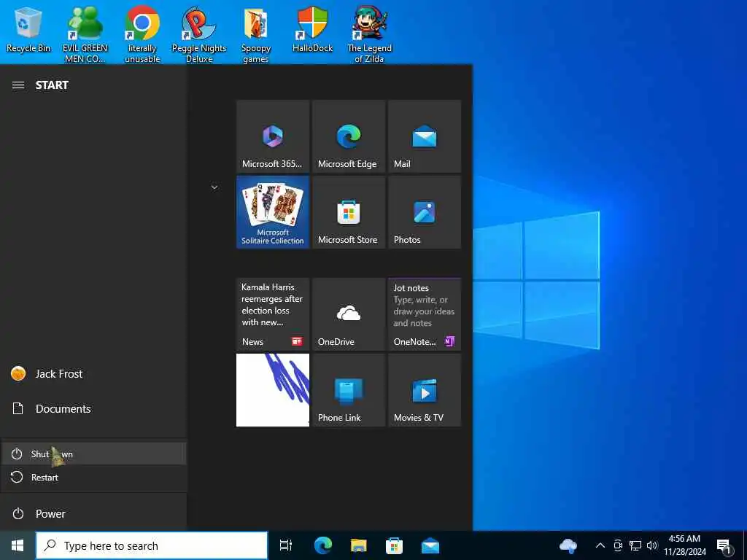Launch the 'literally unusable' Chrome shortcut
Screen dimensions: 747x560
click(142, 35)
